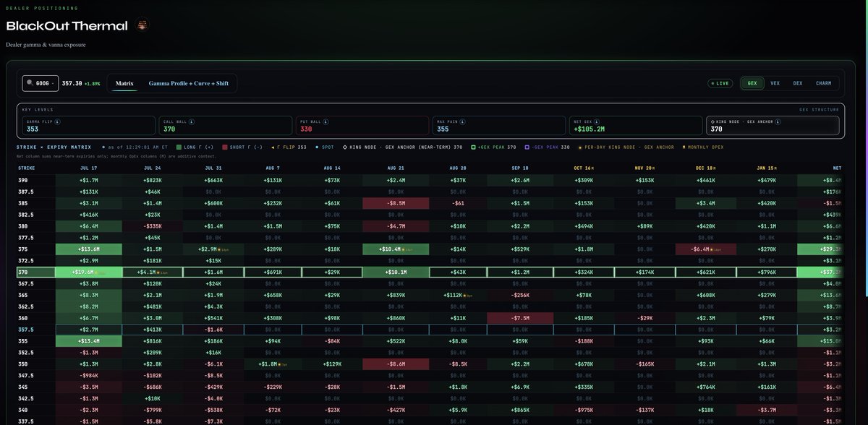Click the +$4.1M cell in JUL 24
The image size is (868, 425).
point(153,272)
